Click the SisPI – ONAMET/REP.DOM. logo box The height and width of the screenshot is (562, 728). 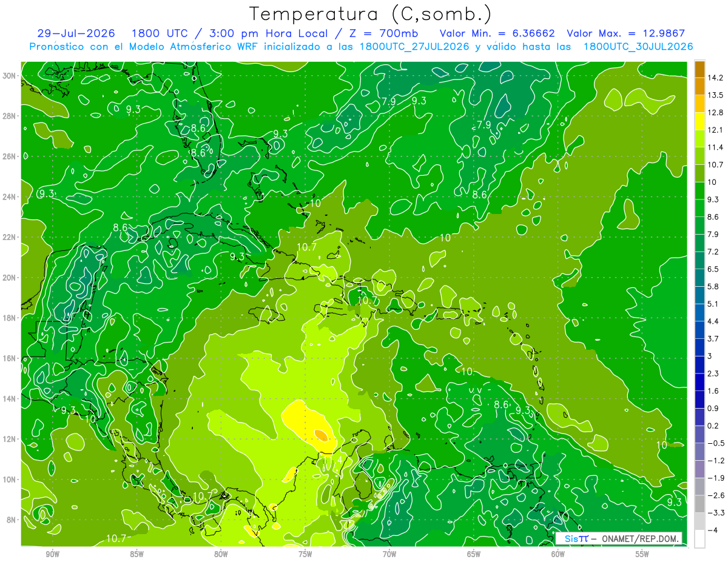[619, 538]
